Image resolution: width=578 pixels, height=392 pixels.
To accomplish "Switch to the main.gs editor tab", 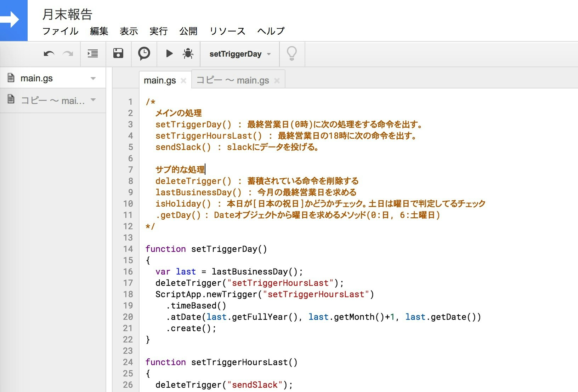I will 160,80.
